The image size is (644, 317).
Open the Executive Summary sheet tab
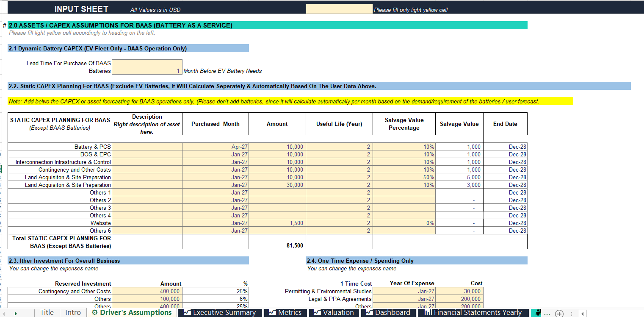coord(220,312)
